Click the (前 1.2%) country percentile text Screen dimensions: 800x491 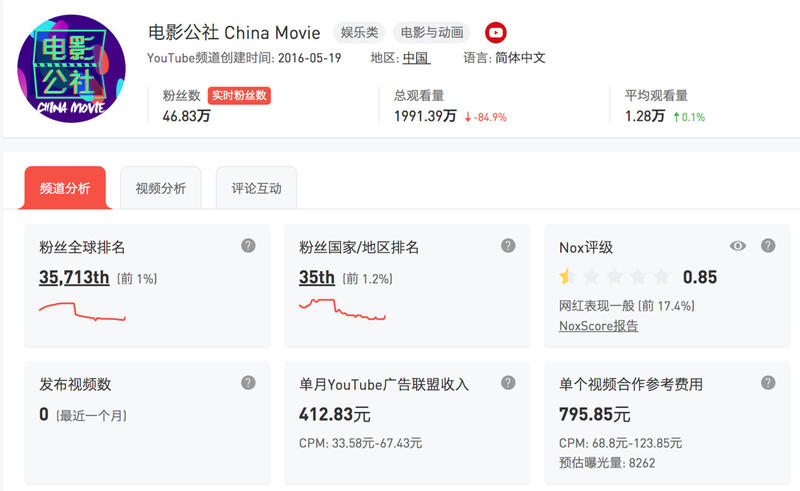[x=367, y=279]
